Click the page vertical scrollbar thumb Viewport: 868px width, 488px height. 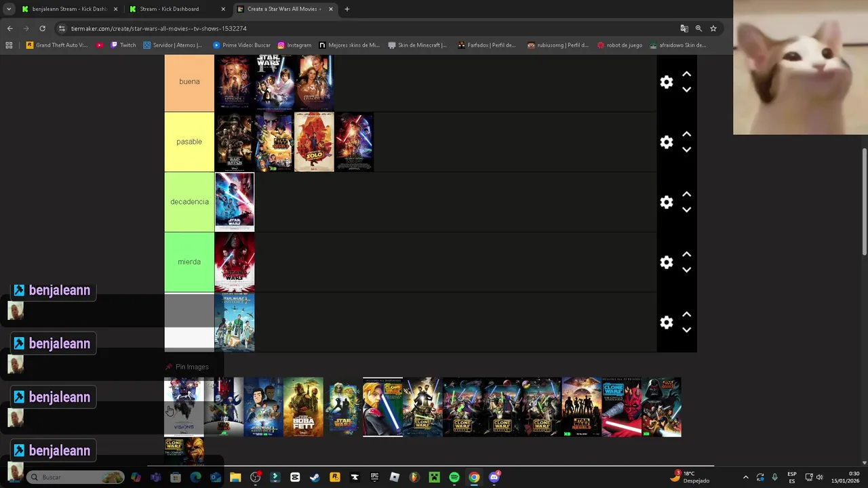point(865,201)
